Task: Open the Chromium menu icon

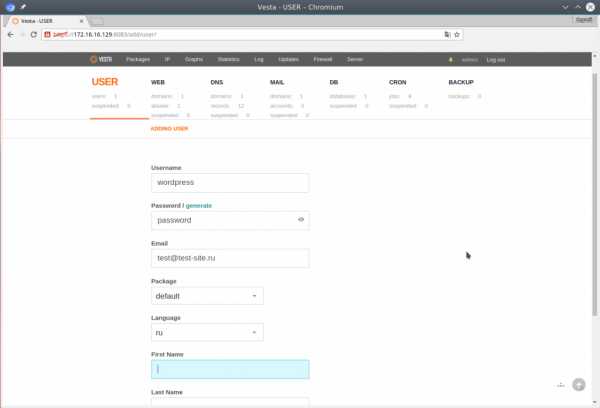Action: (590, 34)
